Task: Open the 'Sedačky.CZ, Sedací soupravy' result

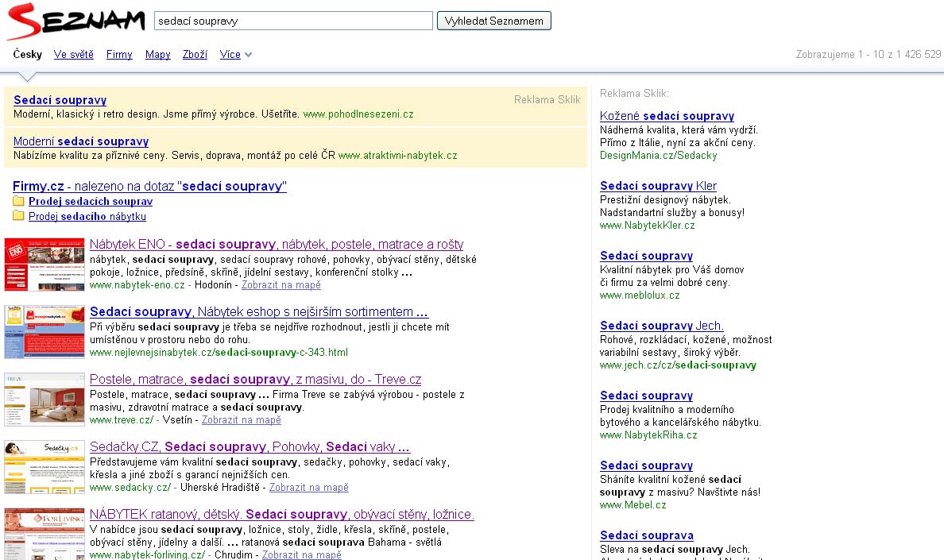Action: click(250, 446)
